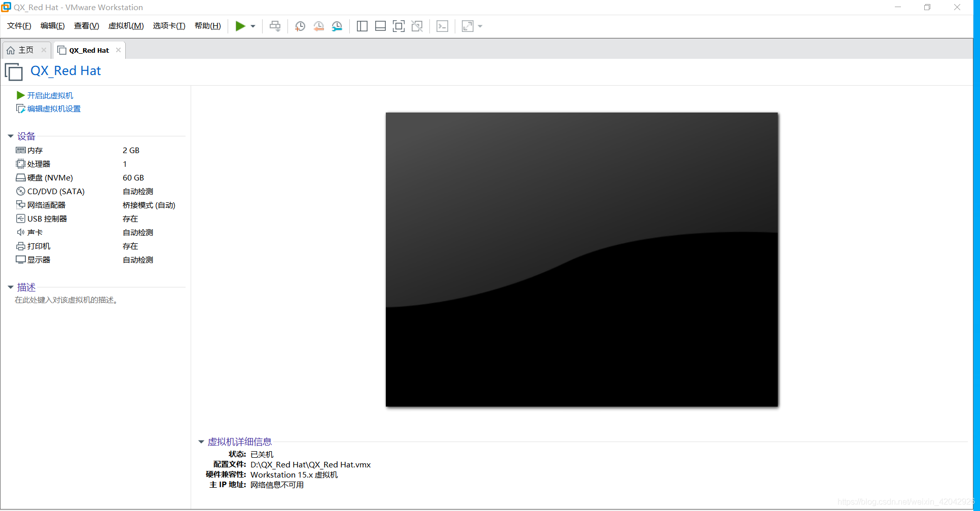Open the snapshot manager icon
The width and height of the screenshot is (980, 511).
click(x=337, y=26)
